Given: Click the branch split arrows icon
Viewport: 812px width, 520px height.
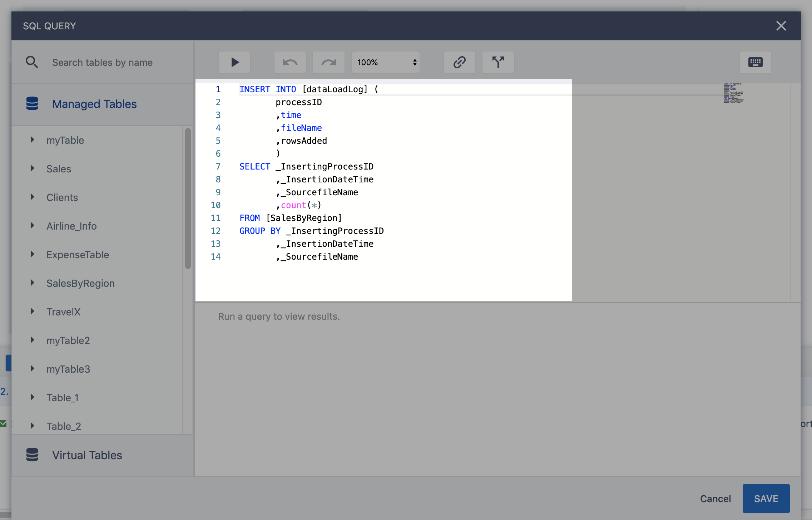Looking at the screenshot, I should click(x=498, y=62).
